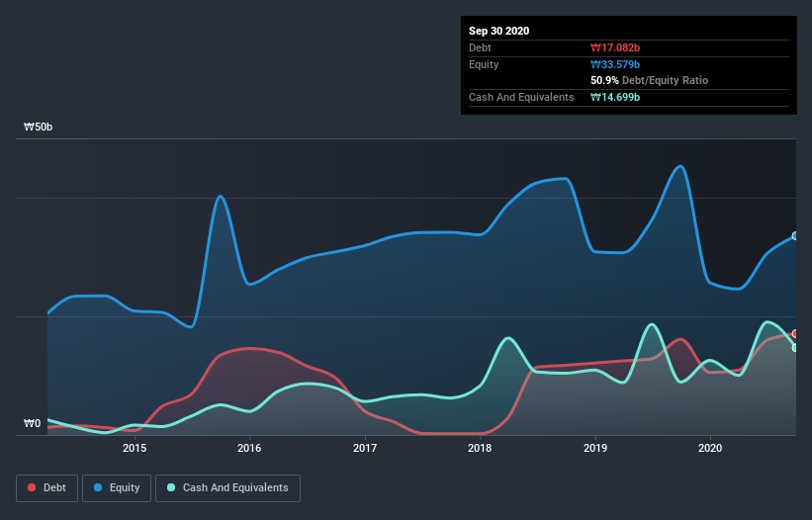Toggle Cash And Equivalents legend button
Viewport: 812px width, 520px height.
[x=227, y=488]
